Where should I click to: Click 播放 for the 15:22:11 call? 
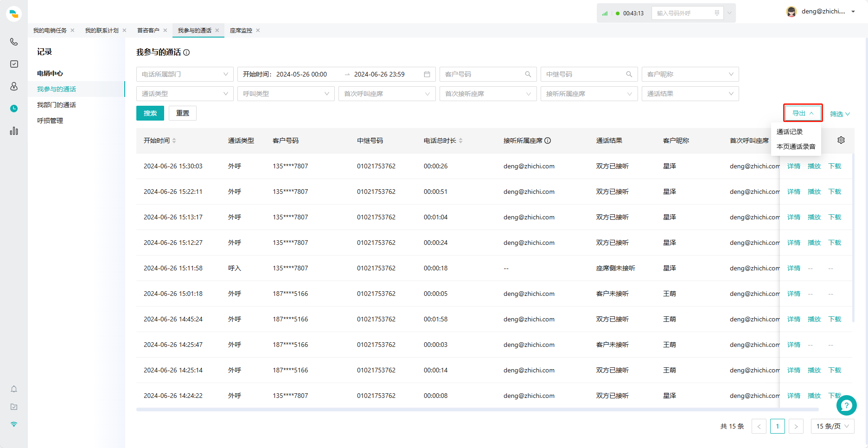(814, 192)
